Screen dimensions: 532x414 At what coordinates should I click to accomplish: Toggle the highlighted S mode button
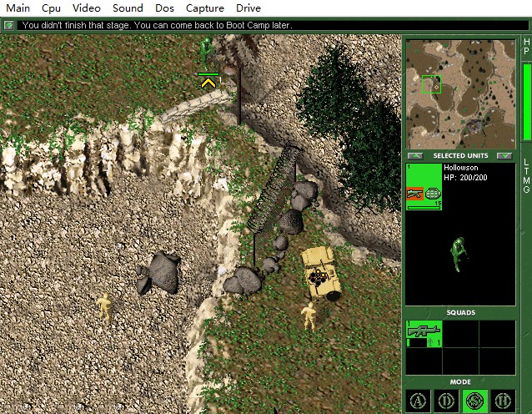coord(474,401)
